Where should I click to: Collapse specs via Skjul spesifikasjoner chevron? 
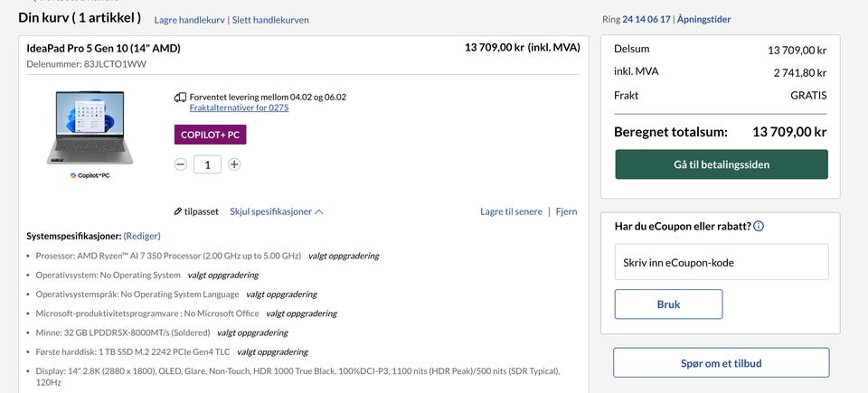[x=319, y=211]
